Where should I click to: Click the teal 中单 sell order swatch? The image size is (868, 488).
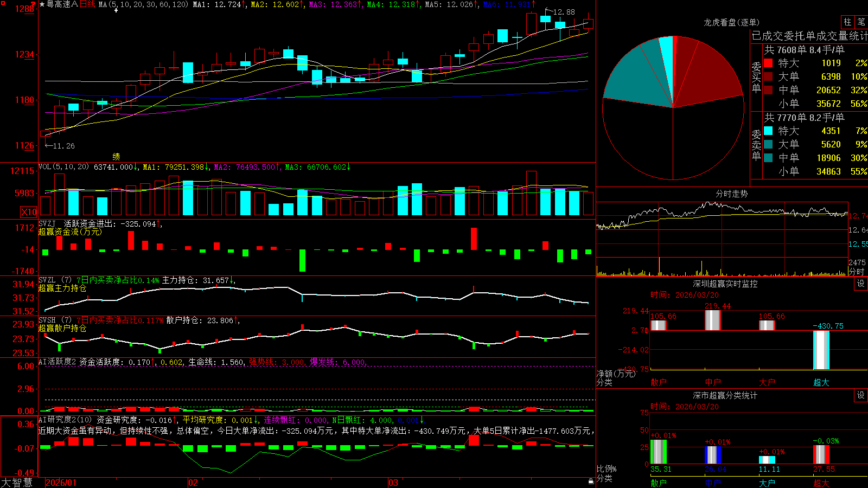[768, 158]
